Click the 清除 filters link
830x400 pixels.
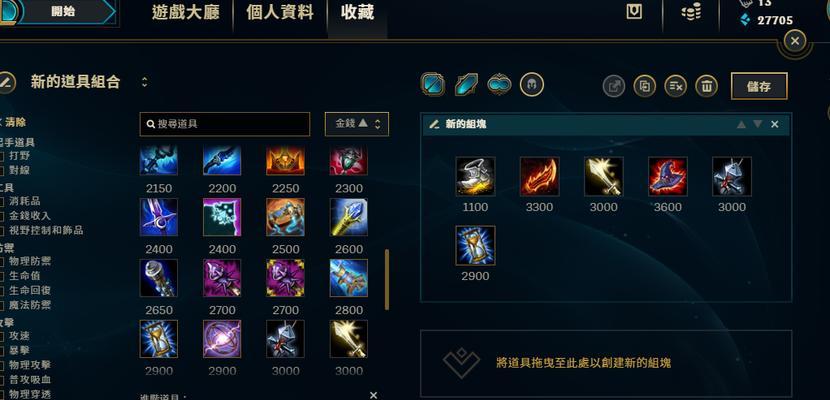(13, 123)
